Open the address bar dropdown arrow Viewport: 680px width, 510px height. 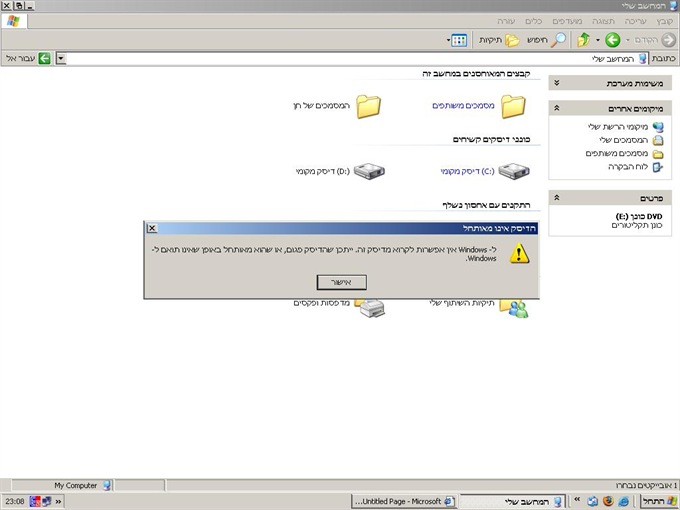[61, 59]
